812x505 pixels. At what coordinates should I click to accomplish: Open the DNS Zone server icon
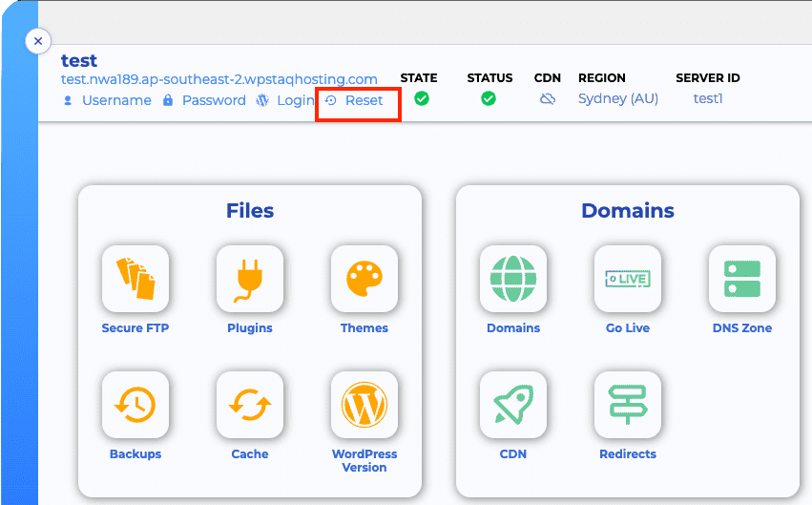742,279
